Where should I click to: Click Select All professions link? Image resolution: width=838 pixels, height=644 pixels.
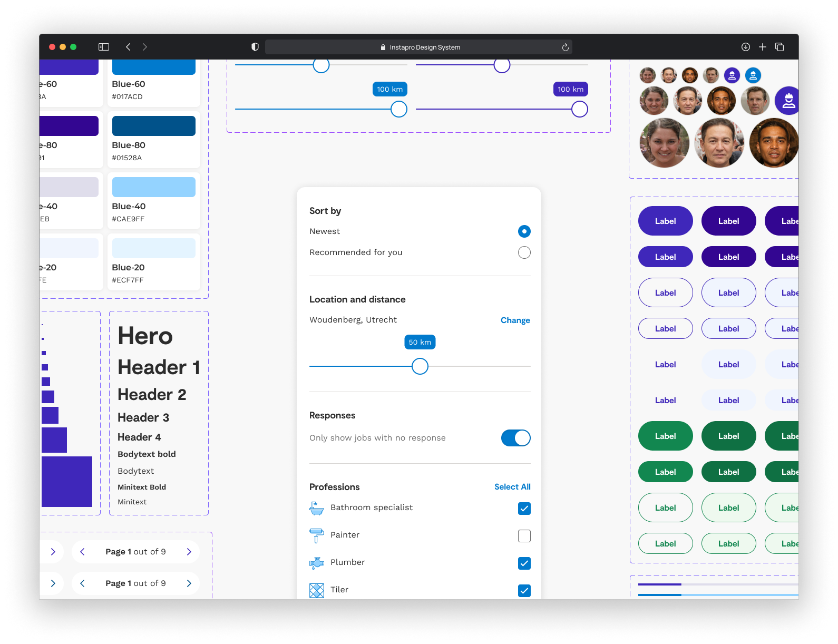512,487
